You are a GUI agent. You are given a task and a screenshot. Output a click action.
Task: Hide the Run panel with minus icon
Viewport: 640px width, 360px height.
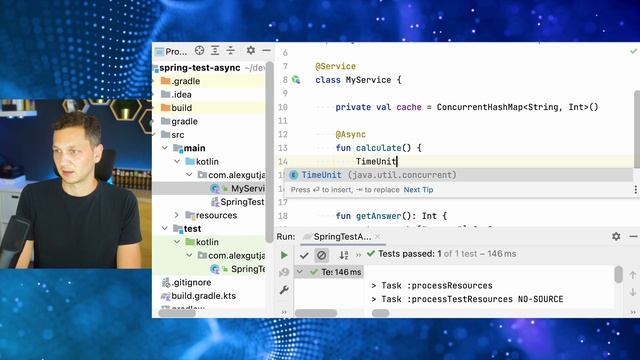(633, 236)
